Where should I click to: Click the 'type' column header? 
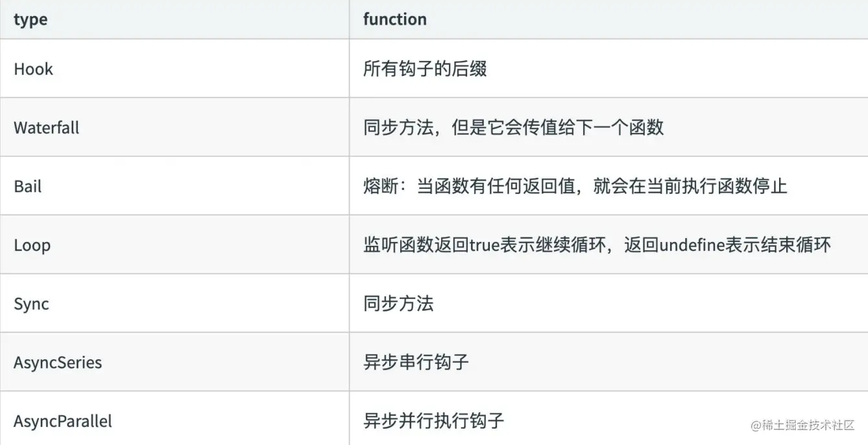(30, 19)
